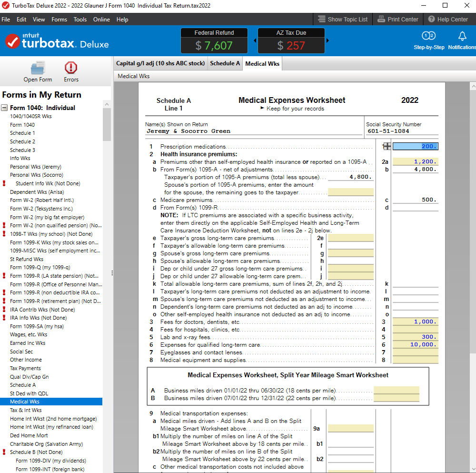Click error mark beside IRA Contrib Wks
Screen dimensions: 476x473
click(4, 310)
